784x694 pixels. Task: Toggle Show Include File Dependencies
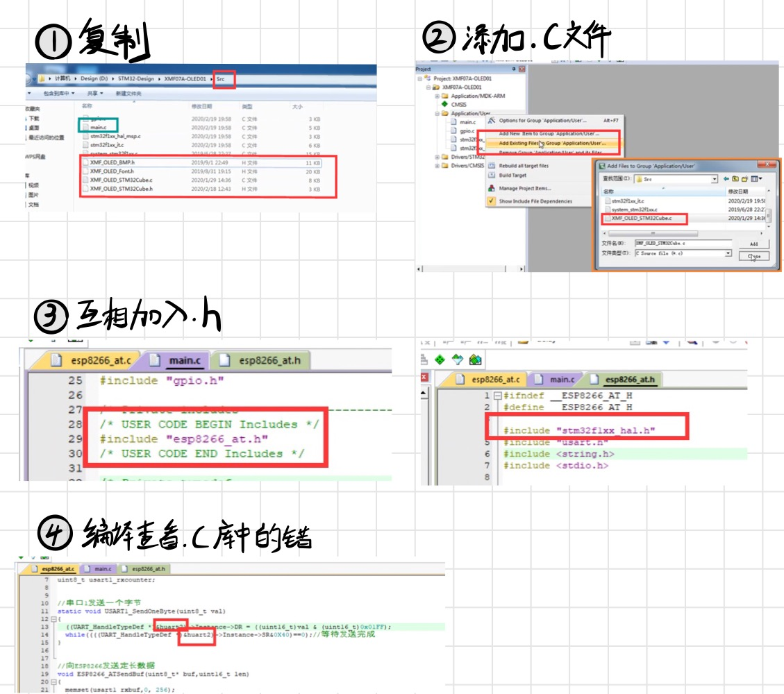click(x=491, y=201)
